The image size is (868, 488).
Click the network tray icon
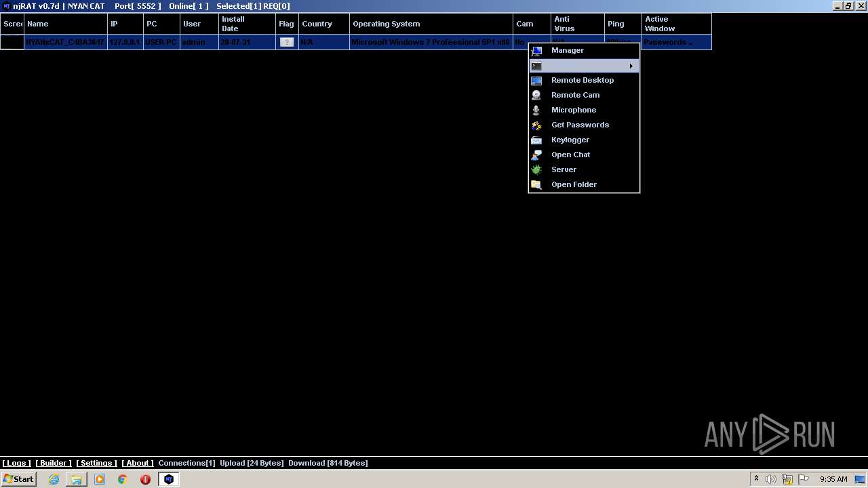tap(787, 479)
